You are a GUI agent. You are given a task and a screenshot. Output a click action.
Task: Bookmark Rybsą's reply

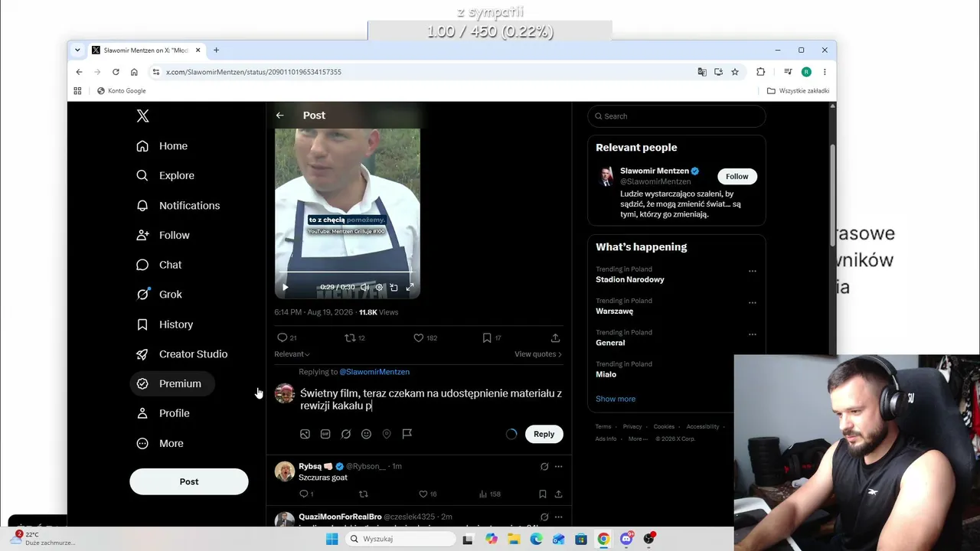click(543, 494)
